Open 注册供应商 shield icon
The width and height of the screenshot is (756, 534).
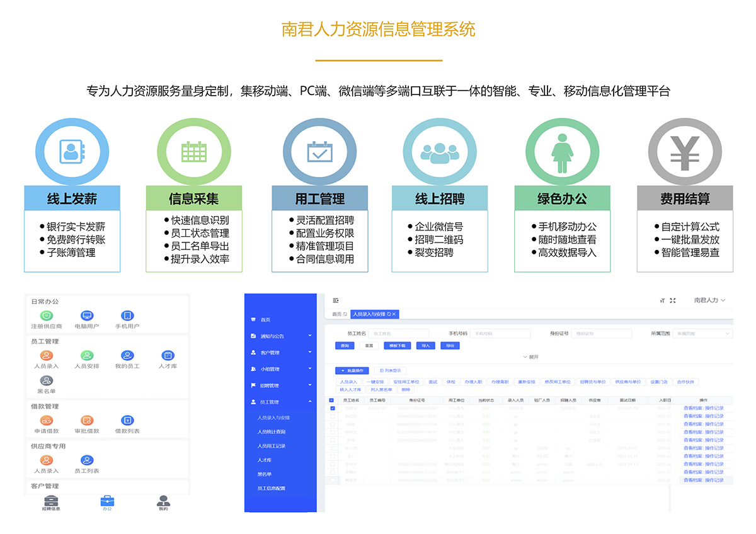[x=47, y=316]
